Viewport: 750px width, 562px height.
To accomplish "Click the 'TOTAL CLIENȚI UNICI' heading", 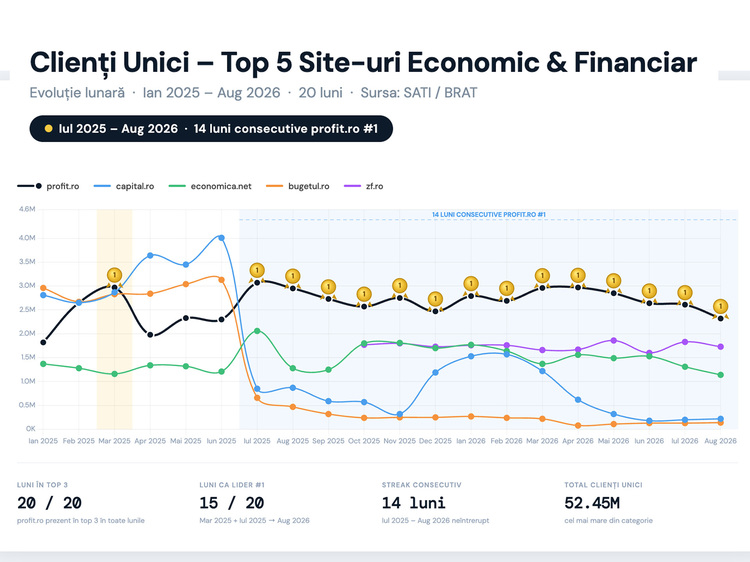I will click(603, 485).
